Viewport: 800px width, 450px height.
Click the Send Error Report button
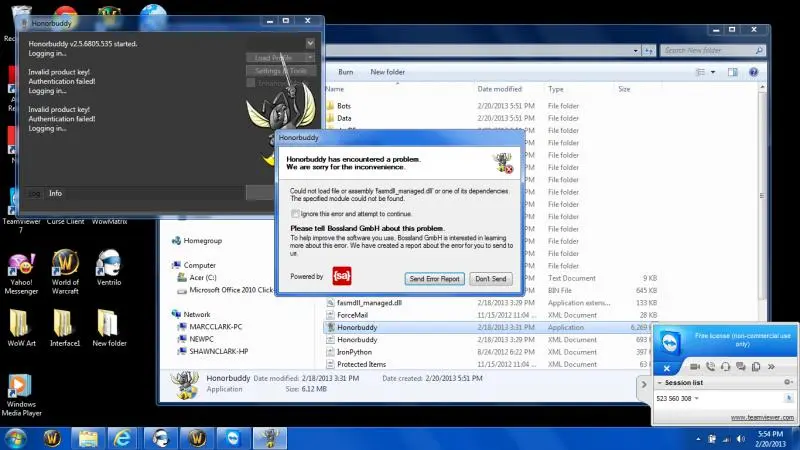pyautogui.click(x=434, y=279)
